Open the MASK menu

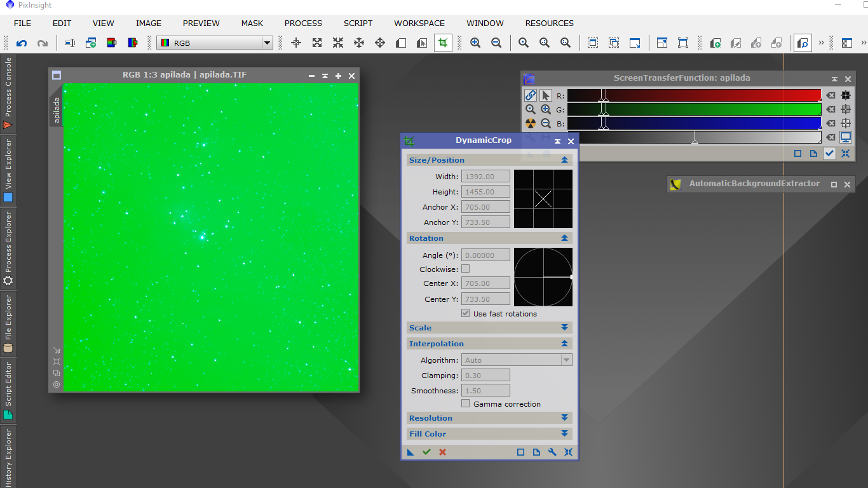[252, 23]
